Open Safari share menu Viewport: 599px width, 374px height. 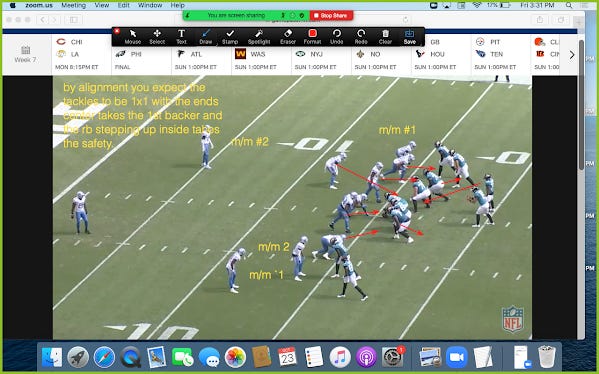539,19
